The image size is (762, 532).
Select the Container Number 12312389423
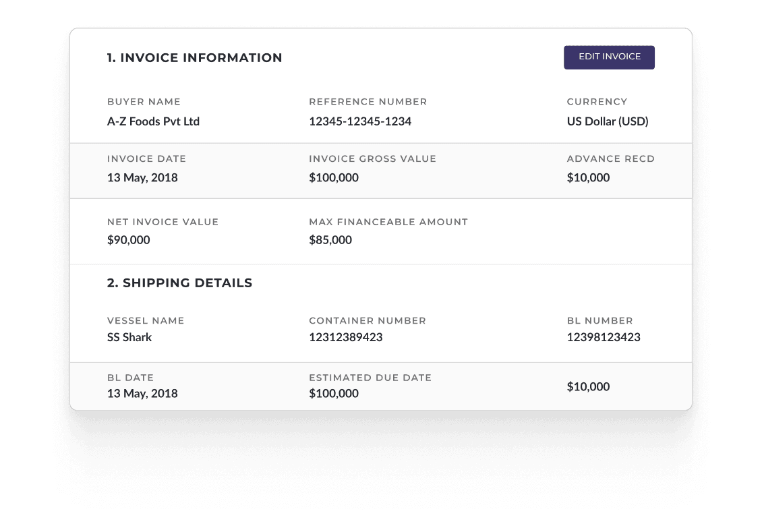tap(345, 337)
